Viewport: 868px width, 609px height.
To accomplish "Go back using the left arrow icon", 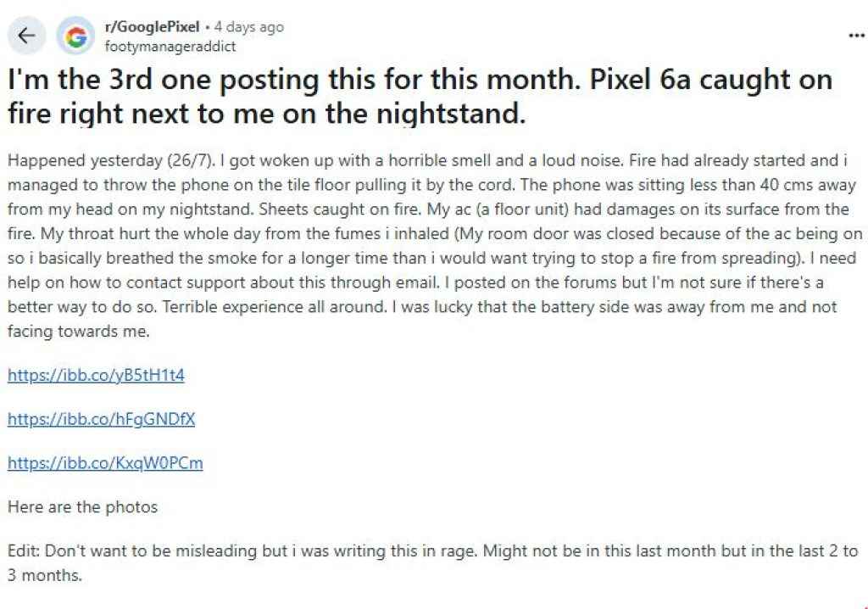I will coord(27,36).
